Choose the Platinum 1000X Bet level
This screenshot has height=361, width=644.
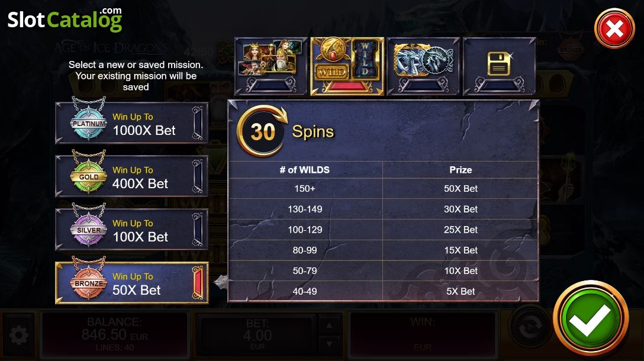click(131, 123)
